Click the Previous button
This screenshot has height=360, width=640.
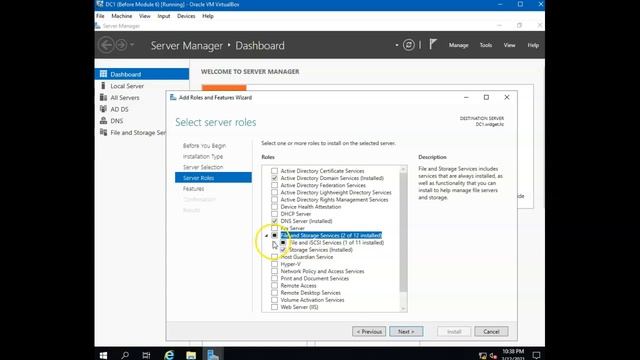(x=369, y=331)
